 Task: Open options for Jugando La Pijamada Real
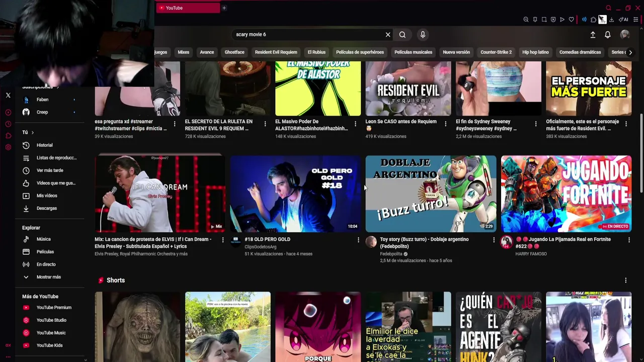click(x=629, y=240)
